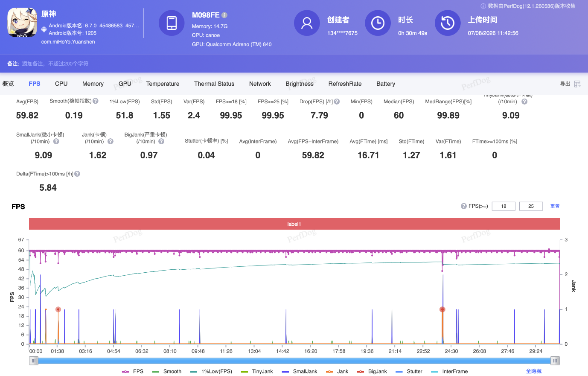
Task: Click the 重置 reset link
Action: 555,206
